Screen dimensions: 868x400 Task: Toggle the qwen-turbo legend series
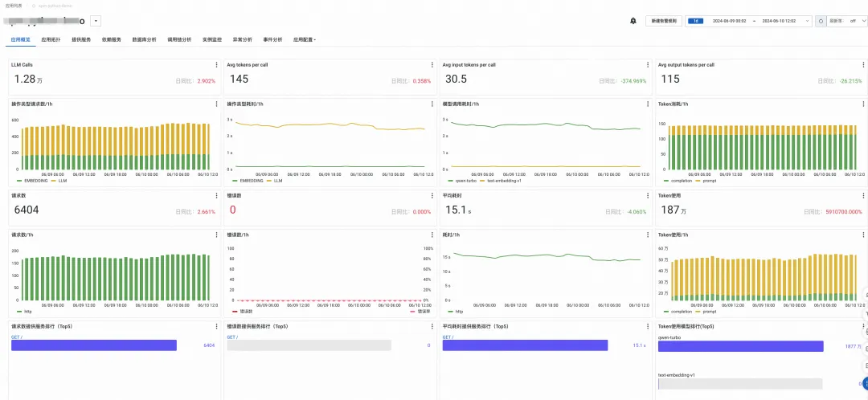461,181
